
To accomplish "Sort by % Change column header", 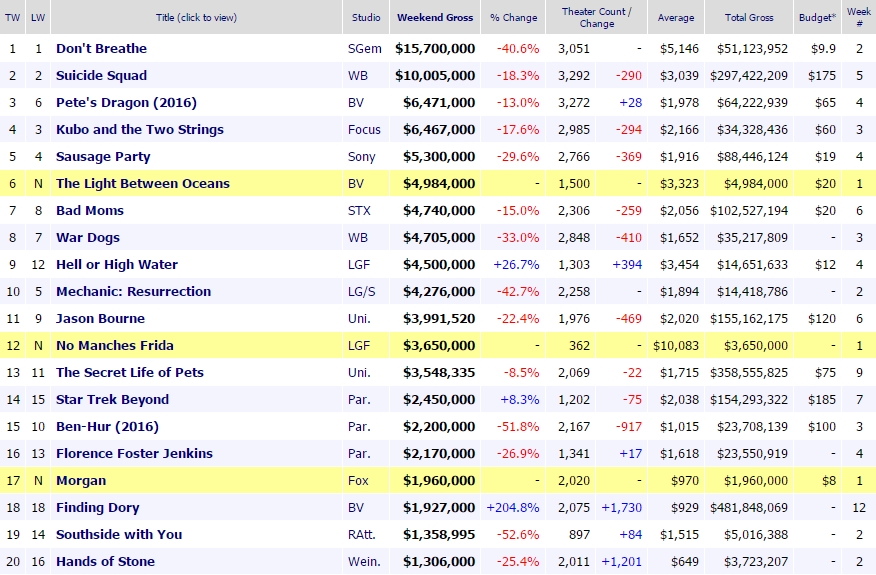I will (513, 17).
